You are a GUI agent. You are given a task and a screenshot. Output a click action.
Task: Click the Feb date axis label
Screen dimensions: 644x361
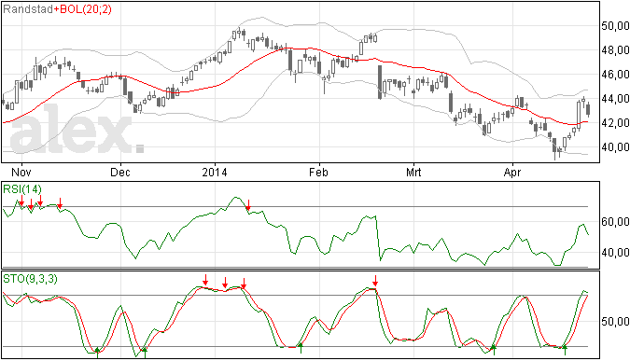[x=318, y=172]
